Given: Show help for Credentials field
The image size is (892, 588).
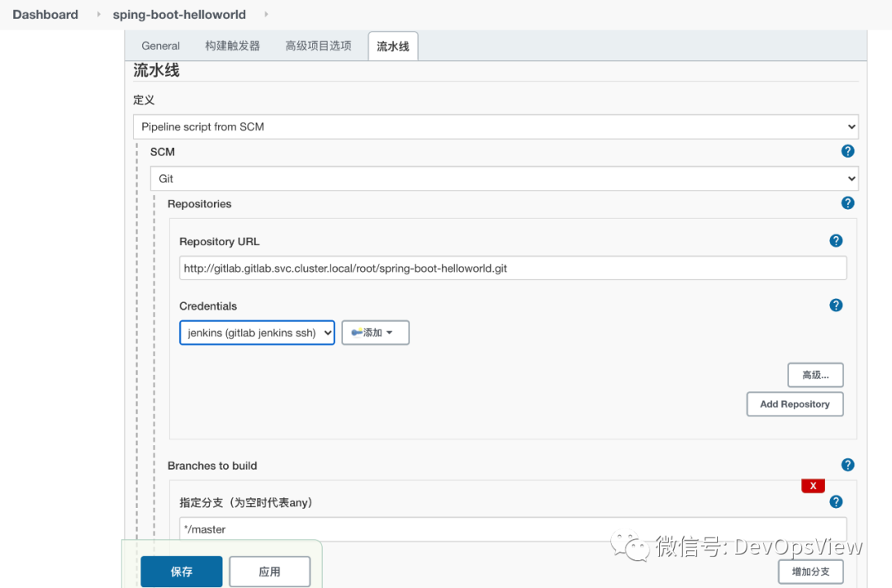Looking at the screenshot, I should pos(836,306).
